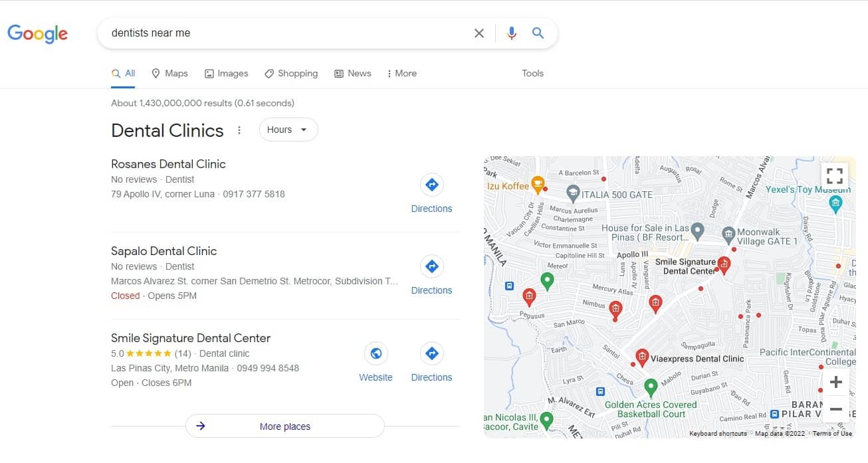Select Smile Signature Dental Center map pin
This screenshot has height=463, width=868.
pyautogui.click(x=724, y=265)
